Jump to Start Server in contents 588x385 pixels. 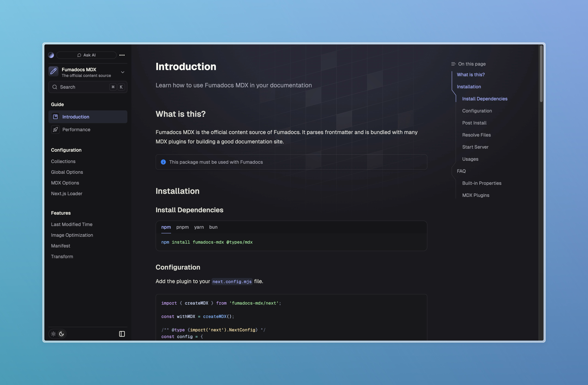click(475, 147)
